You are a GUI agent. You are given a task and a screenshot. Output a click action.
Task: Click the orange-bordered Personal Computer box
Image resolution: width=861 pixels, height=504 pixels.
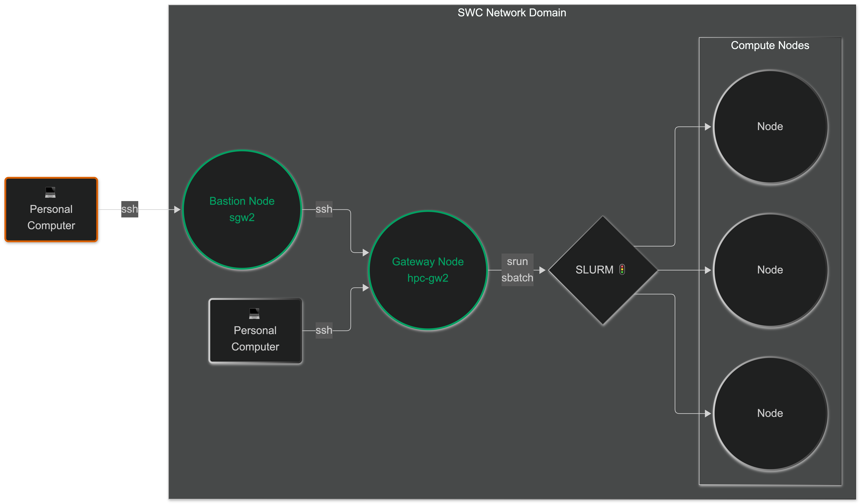[x=51, y=209]
